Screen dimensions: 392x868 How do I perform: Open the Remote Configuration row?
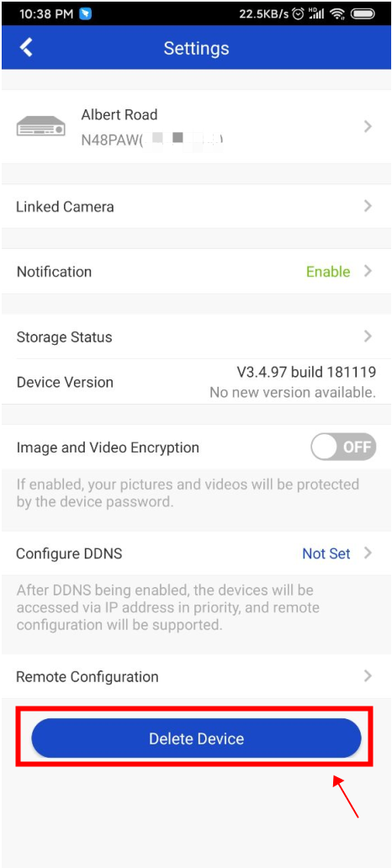pos(196,676)
